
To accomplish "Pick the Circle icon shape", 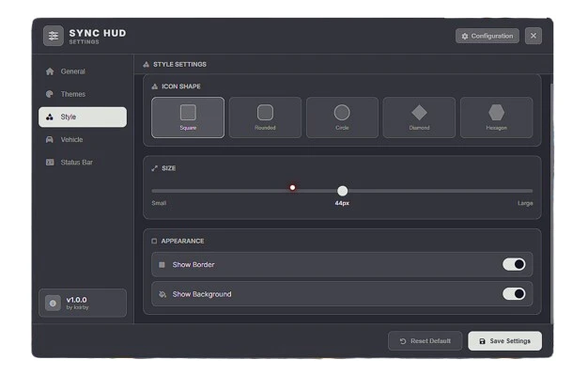I will [342, 117].
